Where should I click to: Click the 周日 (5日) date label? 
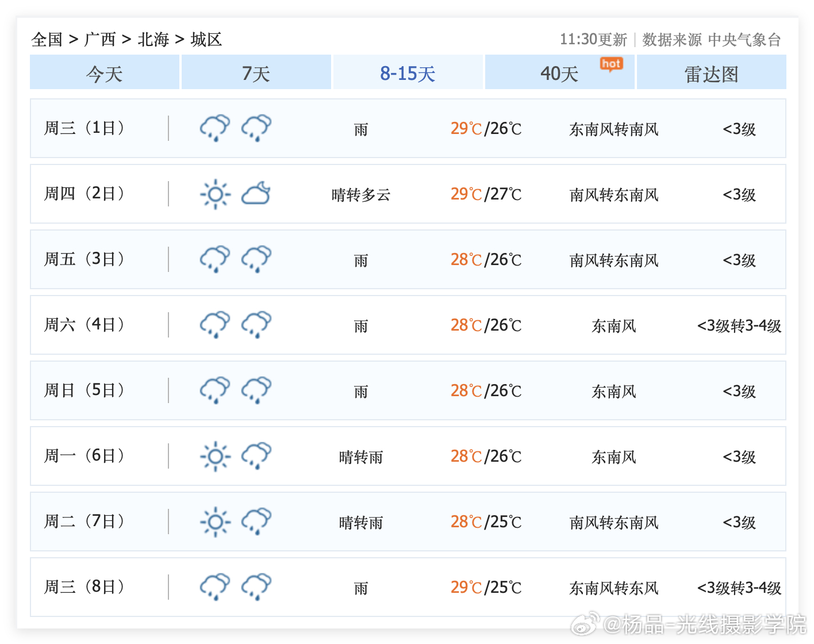coord(85,390)
